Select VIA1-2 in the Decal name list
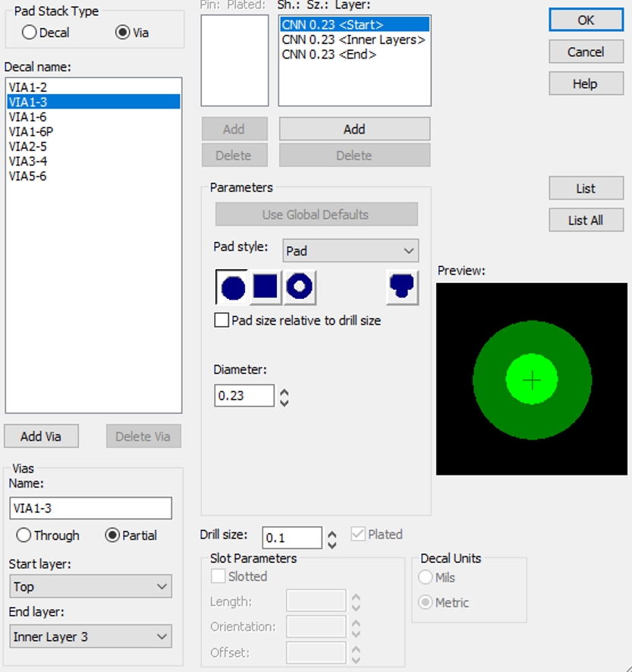Image resolution: width=632 pixels, height=672 pixels. click(93, 87)
